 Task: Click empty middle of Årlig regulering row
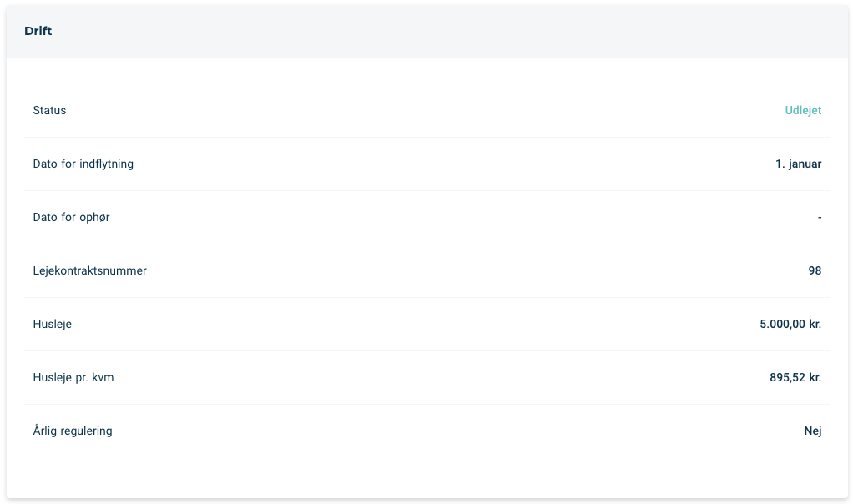pos(457,431)
